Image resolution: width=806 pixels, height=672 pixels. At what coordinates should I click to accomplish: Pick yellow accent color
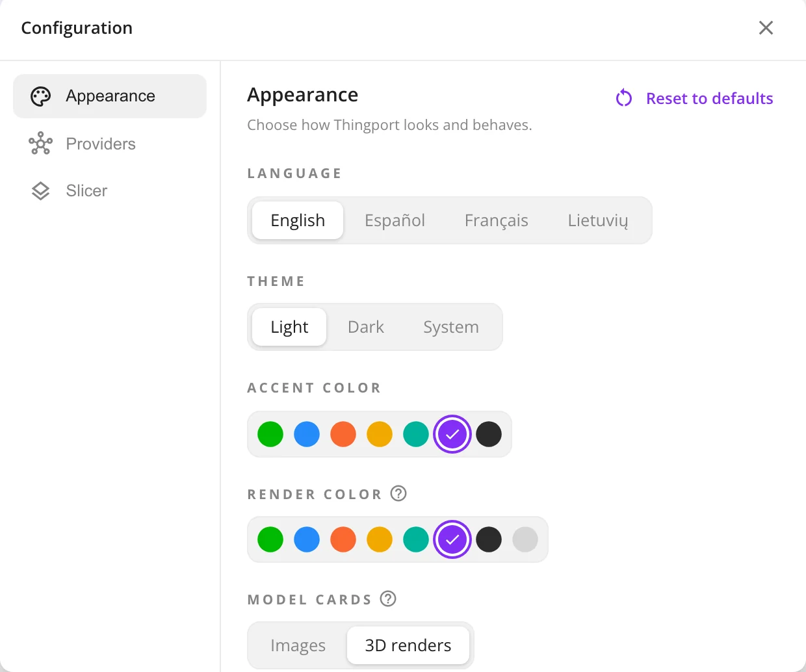pos(380,434)
